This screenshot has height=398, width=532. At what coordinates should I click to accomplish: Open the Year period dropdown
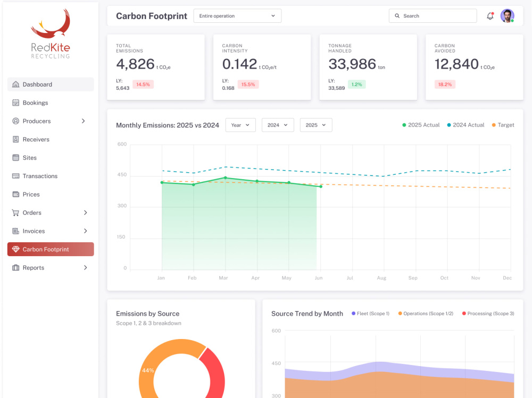click(x=240, y=125)
